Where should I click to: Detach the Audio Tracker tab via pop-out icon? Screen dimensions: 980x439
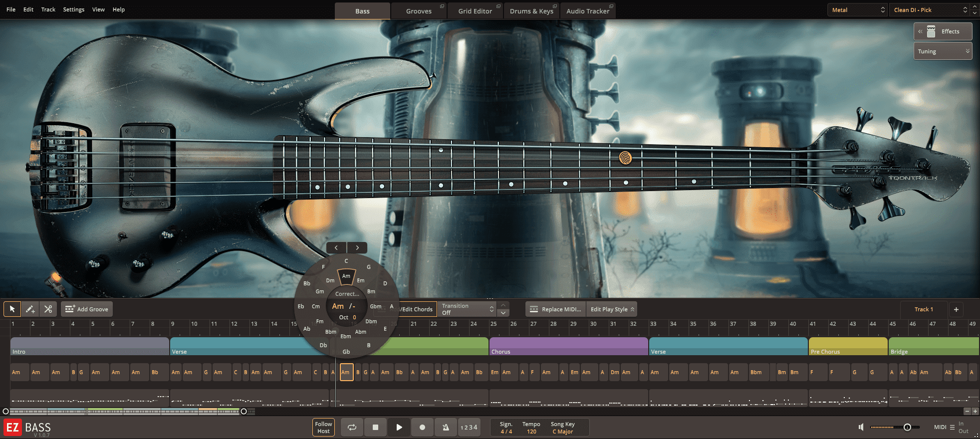pyautogui.click(x=611, y=6)
